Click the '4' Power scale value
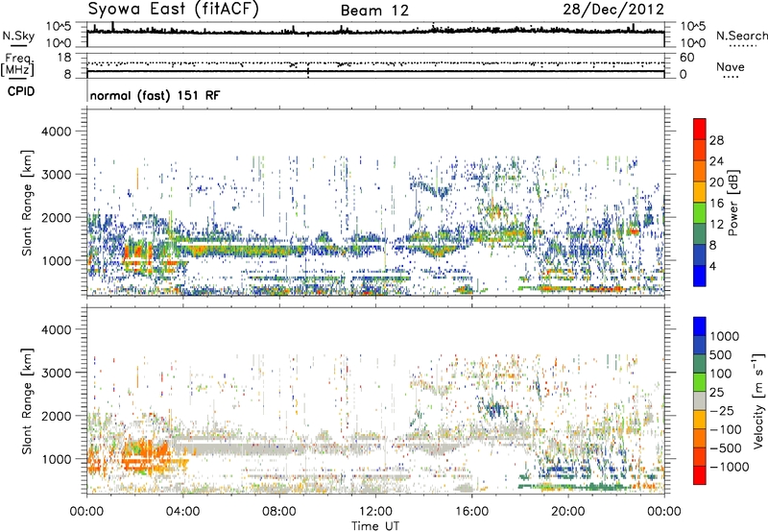Viewport: 768px width, 532px height. click(x=712, y=266)
